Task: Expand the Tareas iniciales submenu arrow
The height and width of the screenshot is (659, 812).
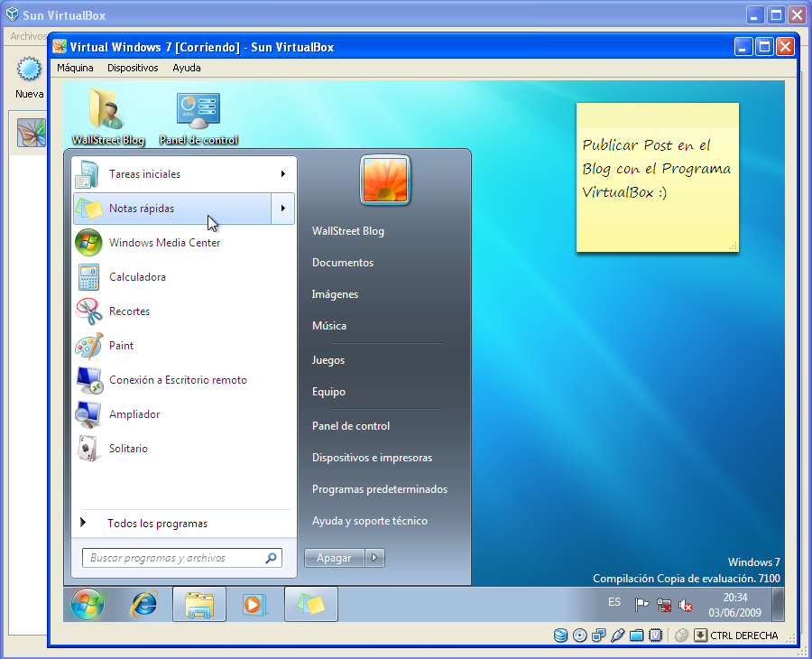Action: coord(282,174)
